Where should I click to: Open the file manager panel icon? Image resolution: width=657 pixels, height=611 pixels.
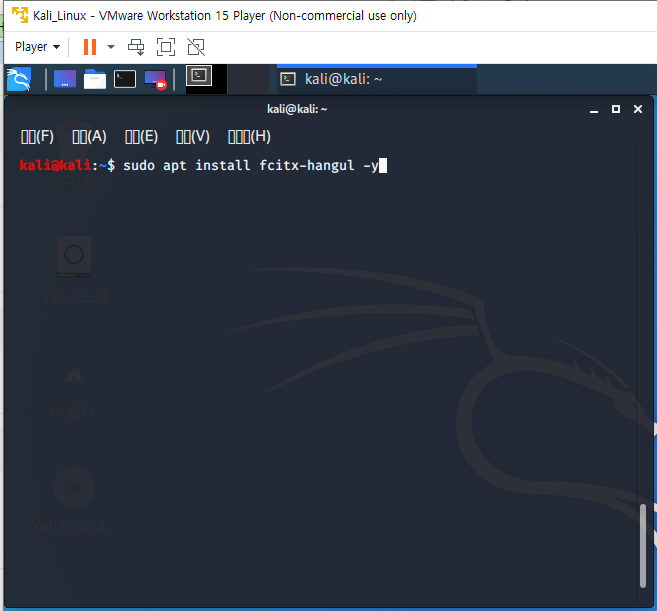pos(95,79)
